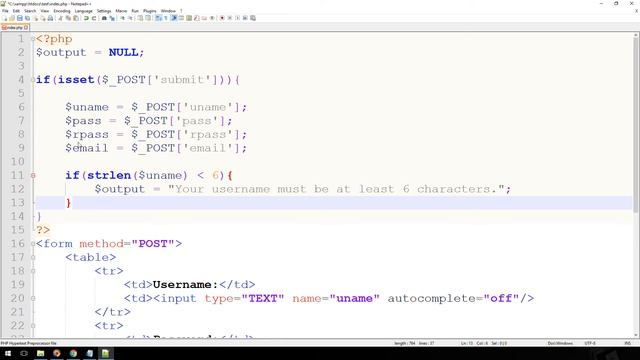The width and height of the screenshot is (640, 360).
Task: Zoom in with the toolbar Zoom In icon
Action: tap(122, 18)
